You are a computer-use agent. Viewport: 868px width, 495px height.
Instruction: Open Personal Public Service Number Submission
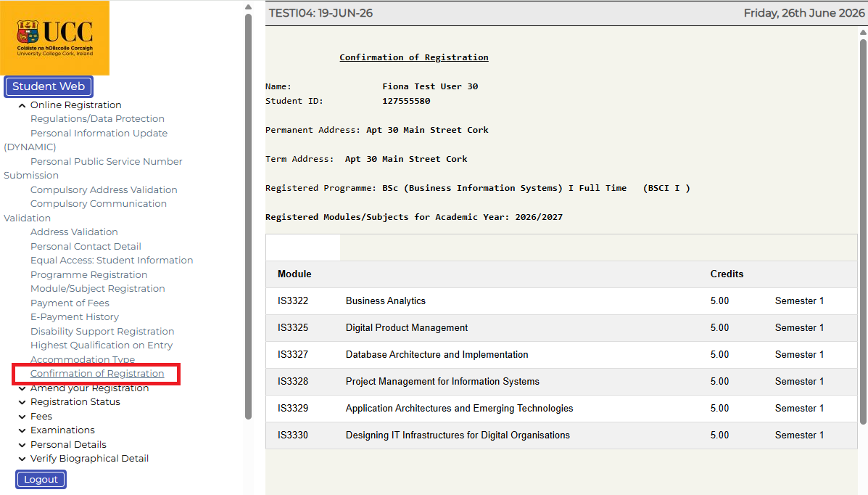(107, 161)
